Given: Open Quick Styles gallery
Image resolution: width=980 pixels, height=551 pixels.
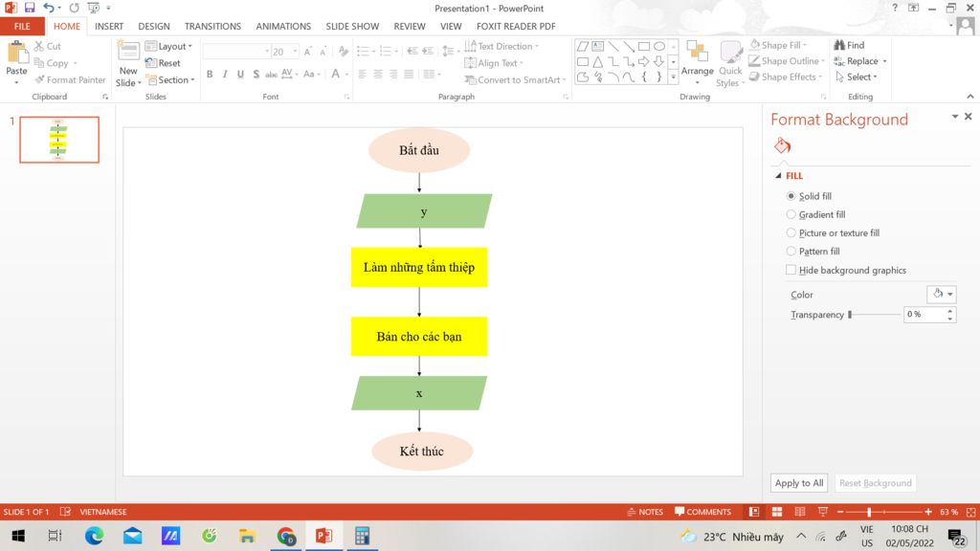Looking at the screenshot, I should coord(730,63).
